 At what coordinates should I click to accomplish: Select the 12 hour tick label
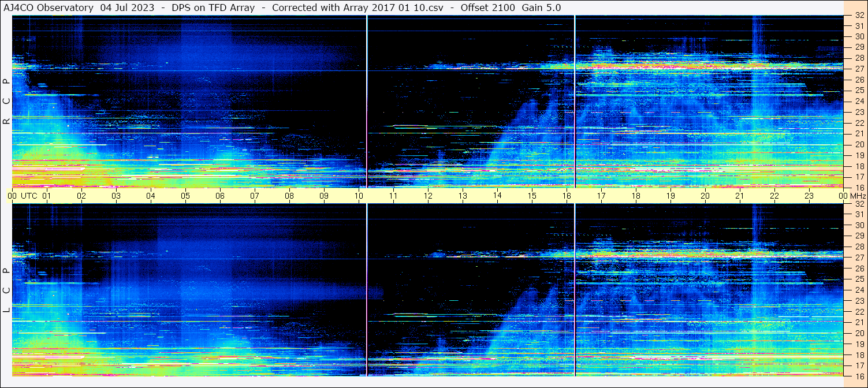(428, 196)
